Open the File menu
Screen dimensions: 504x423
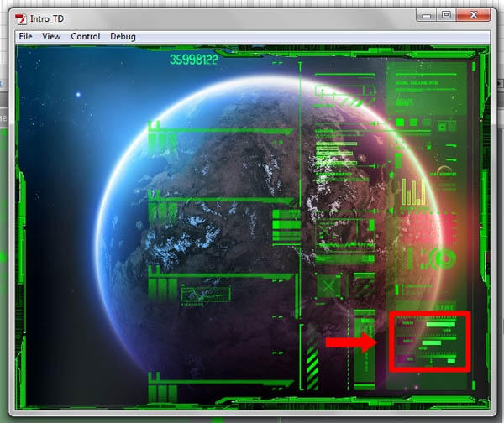click(25, 36)
